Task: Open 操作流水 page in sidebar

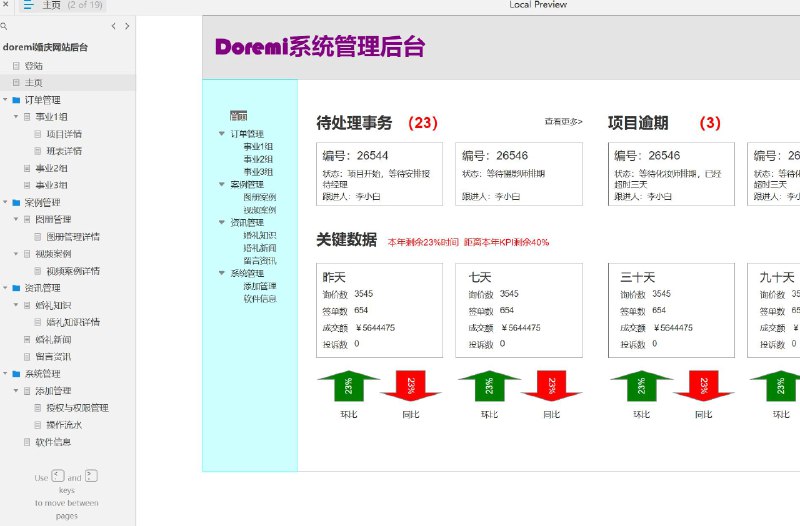Action: 64,424
